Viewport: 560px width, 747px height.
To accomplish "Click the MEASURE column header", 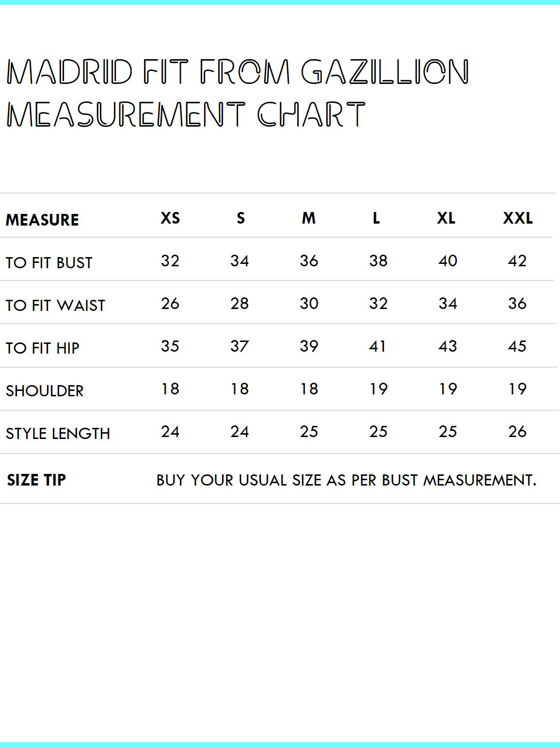I will click(x=42, y=220).
